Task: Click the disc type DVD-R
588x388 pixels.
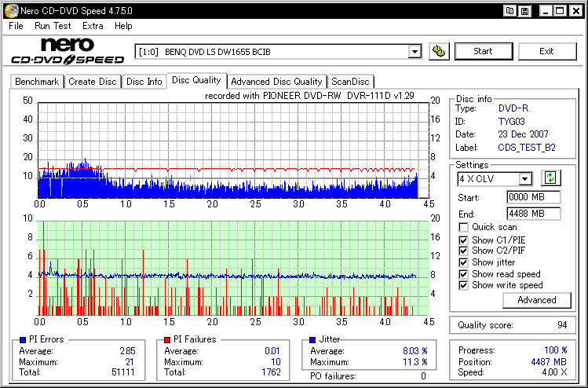Action: point(513,108)
